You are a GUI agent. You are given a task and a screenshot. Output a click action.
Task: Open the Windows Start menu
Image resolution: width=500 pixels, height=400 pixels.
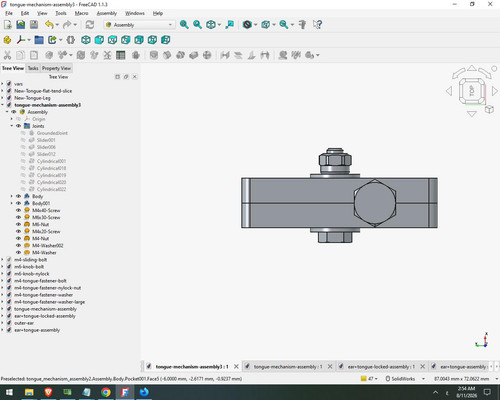pos(9,392)
